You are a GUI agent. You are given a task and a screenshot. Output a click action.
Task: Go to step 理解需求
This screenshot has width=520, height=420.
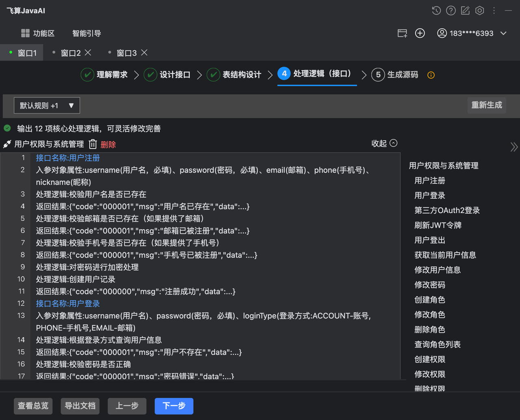point(104,75)
